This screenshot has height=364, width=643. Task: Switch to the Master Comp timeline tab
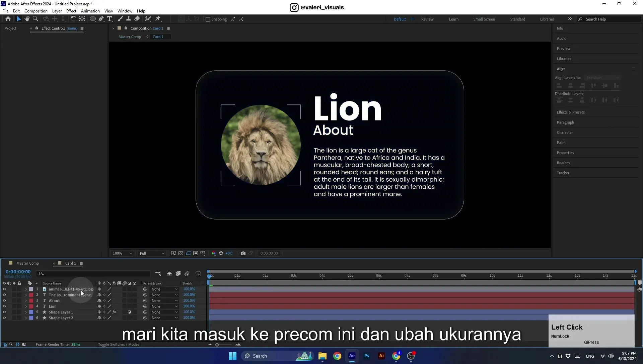[x=27, y=263]
